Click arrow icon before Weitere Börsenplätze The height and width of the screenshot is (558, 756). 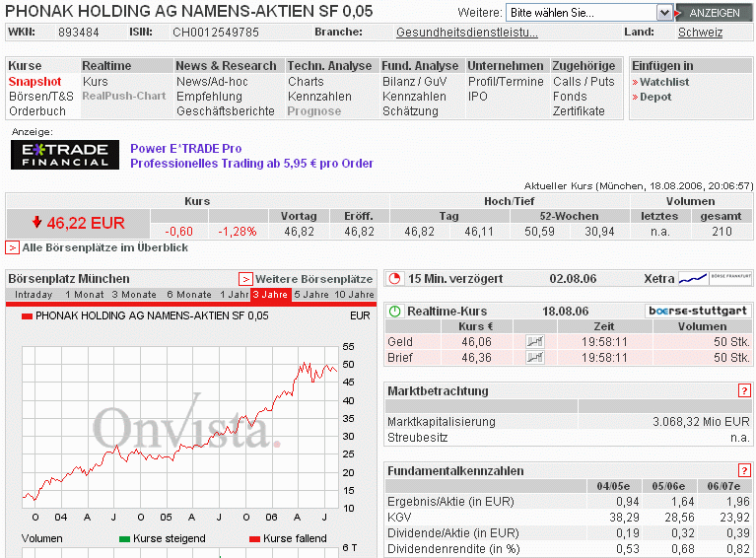coord(245,279)
